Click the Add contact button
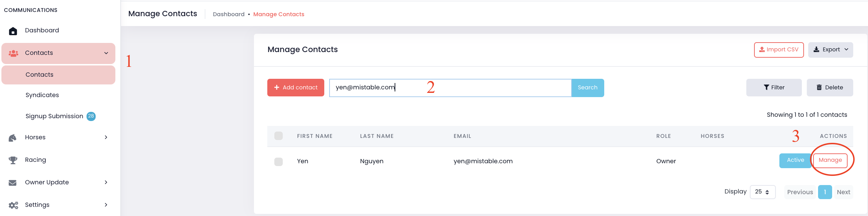Viewport: 868px width, 216px height. 296,88
